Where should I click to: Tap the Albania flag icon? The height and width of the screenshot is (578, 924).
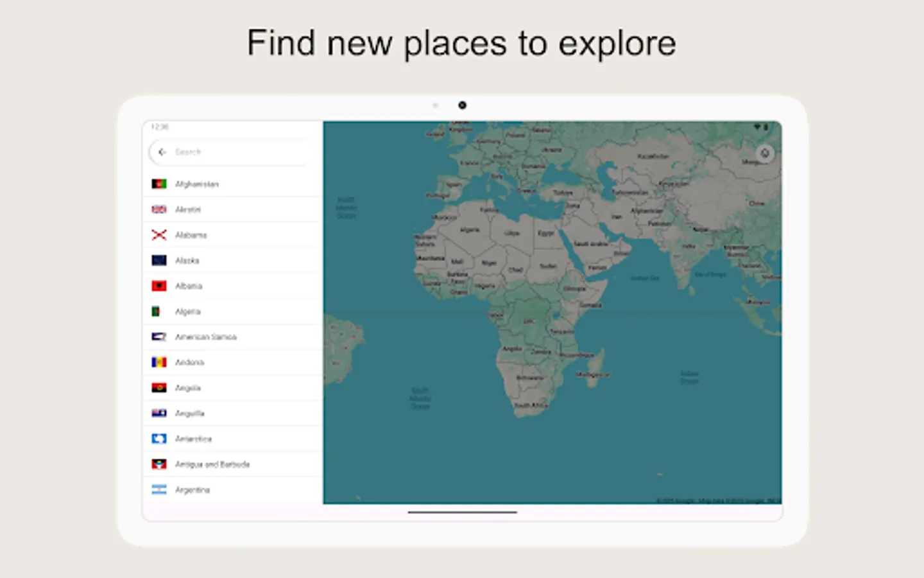tap(158, 286)
